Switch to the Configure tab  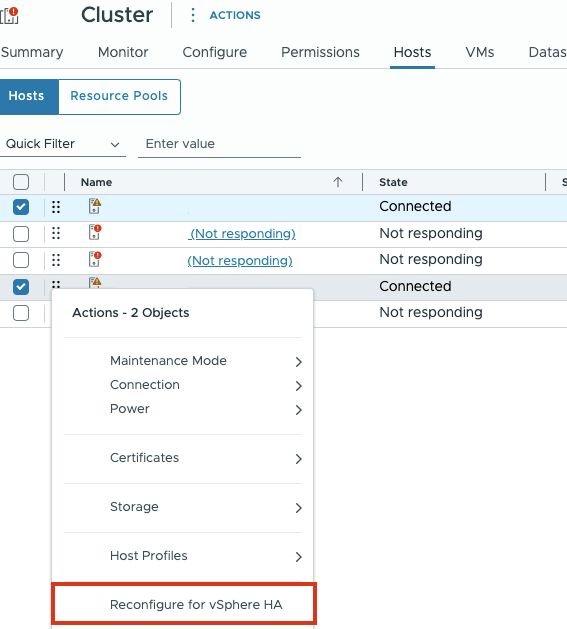click(x=215, y=52)
